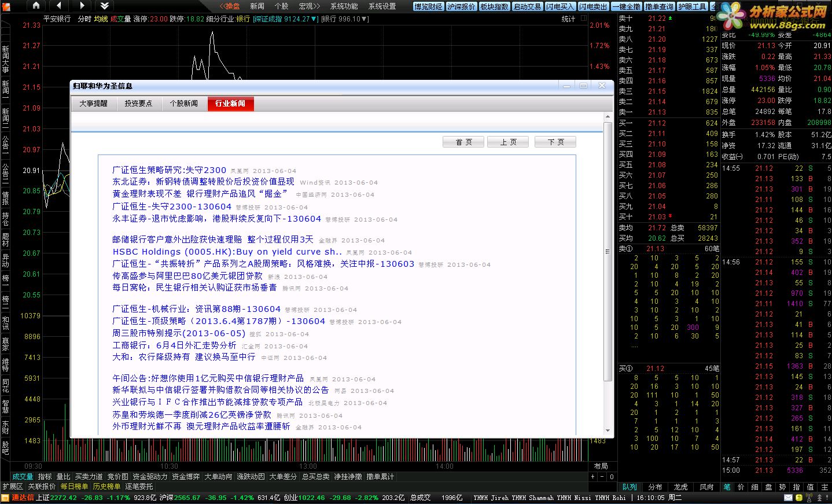Open the 每日榜单 bottom tab
Screen dimensions: 832x504
(74, 487)
